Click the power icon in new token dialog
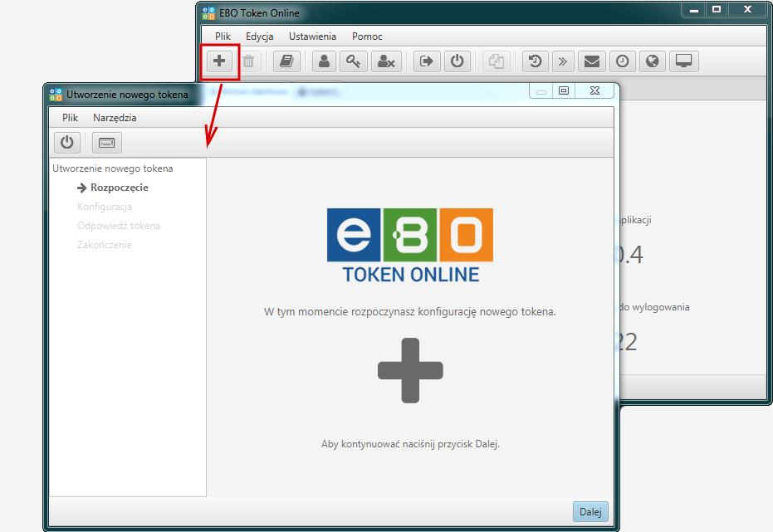This screenshot has height=532, width=773. coord(67,143)
